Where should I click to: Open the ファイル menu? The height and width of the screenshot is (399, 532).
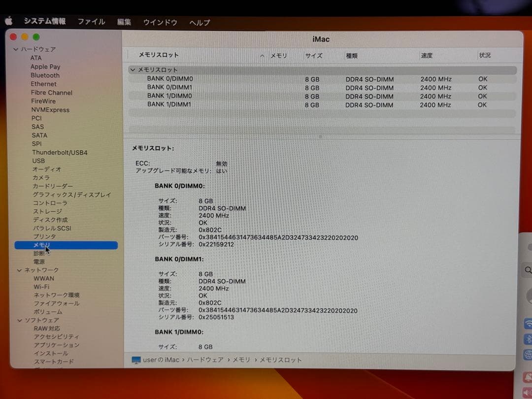91,21
